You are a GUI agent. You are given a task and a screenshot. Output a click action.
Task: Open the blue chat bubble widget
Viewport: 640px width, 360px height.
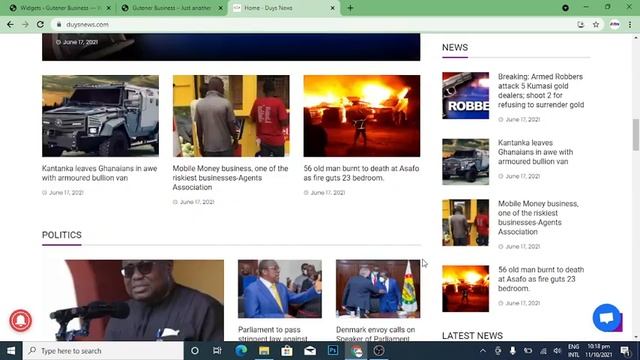(x=607, y=318)
